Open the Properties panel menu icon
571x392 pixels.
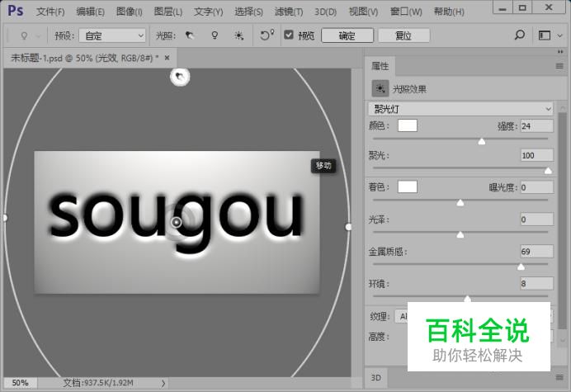coord(559,66)
